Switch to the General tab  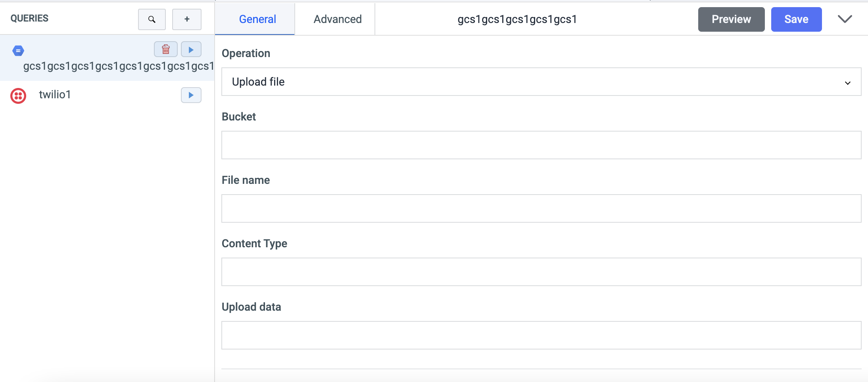pyautogui.click(x=257, y=19)
